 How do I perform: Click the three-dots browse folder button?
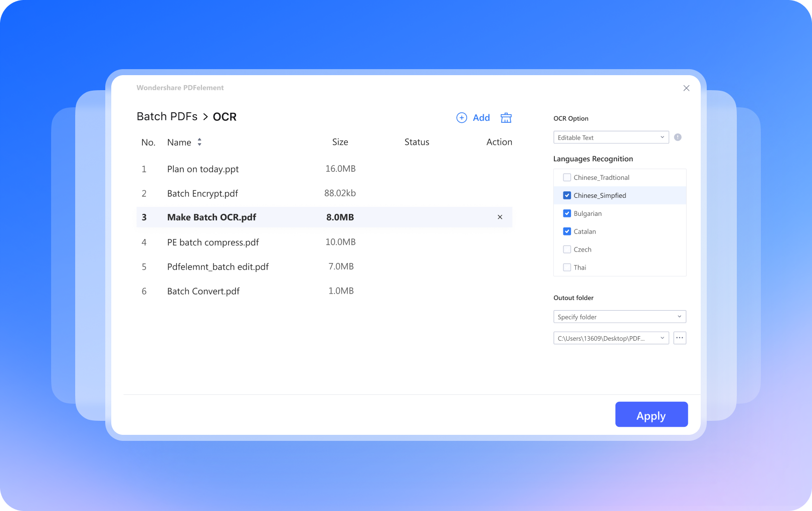click(679, 338)
